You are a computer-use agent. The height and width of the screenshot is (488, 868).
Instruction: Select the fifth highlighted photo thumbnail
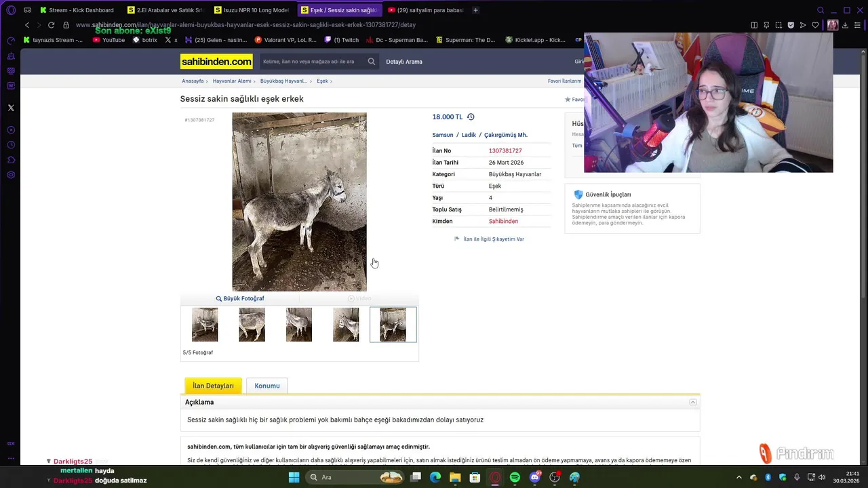(393, 325)
